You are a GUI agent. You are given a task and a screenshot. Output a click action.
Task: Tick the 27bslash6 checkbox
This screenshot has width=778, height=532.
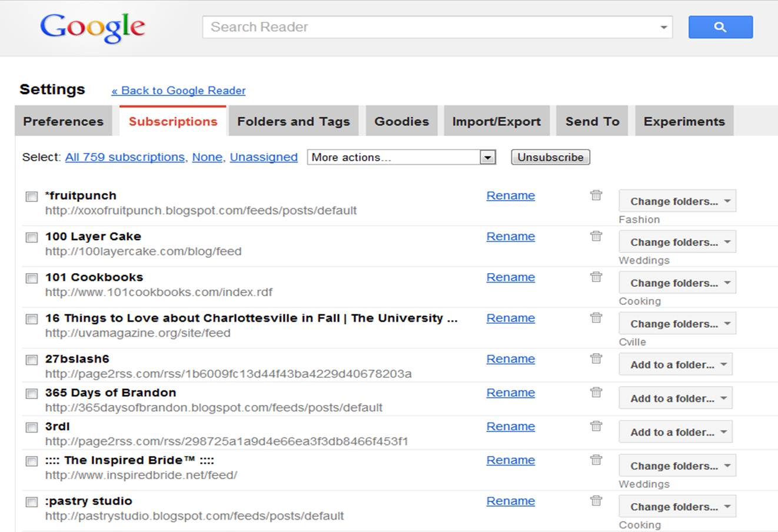click(32, 360)
